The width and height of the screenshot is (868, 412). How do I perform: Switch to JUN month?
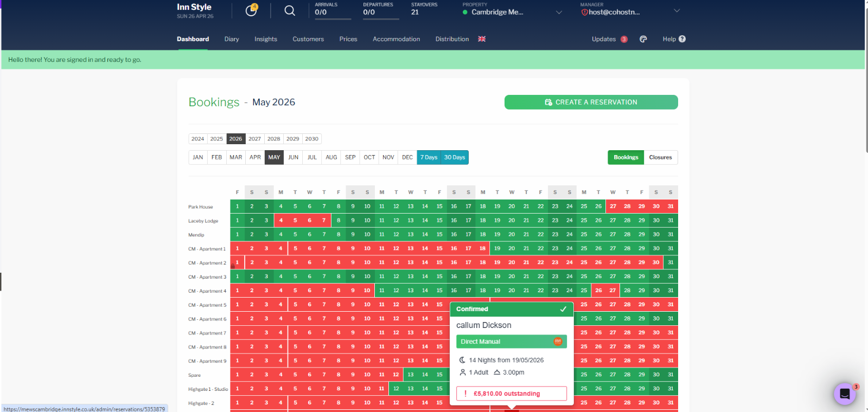point(293,157)
